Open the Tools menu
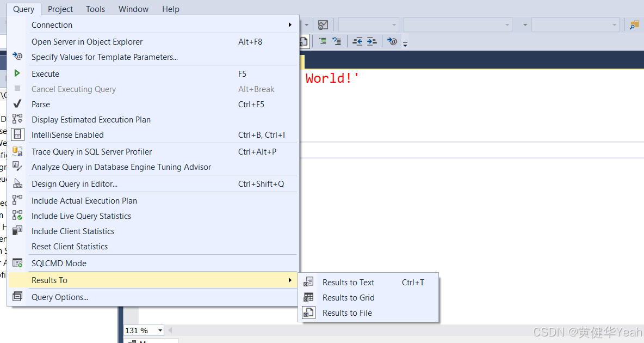The width and height of the screenshot is (644, 343). [95, 9]
